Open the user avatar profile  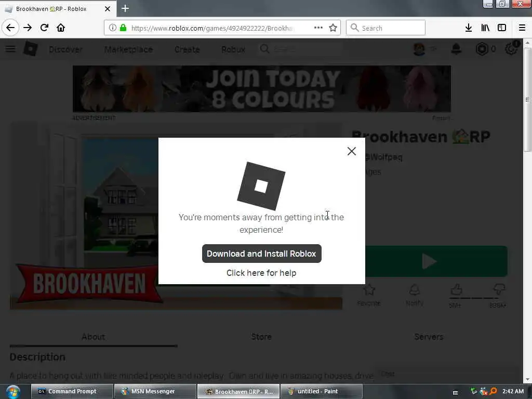tap(419, 49)
